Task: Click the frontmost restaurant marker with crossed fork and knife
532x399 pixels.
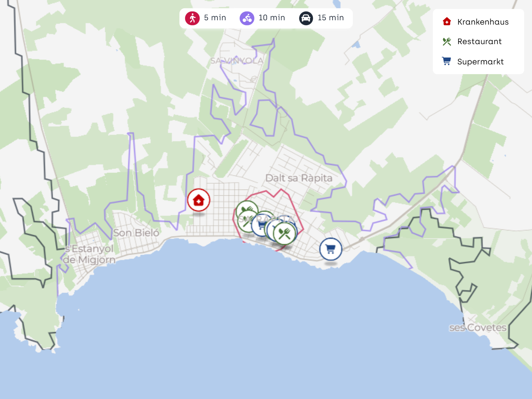Action: coord(284,233)
